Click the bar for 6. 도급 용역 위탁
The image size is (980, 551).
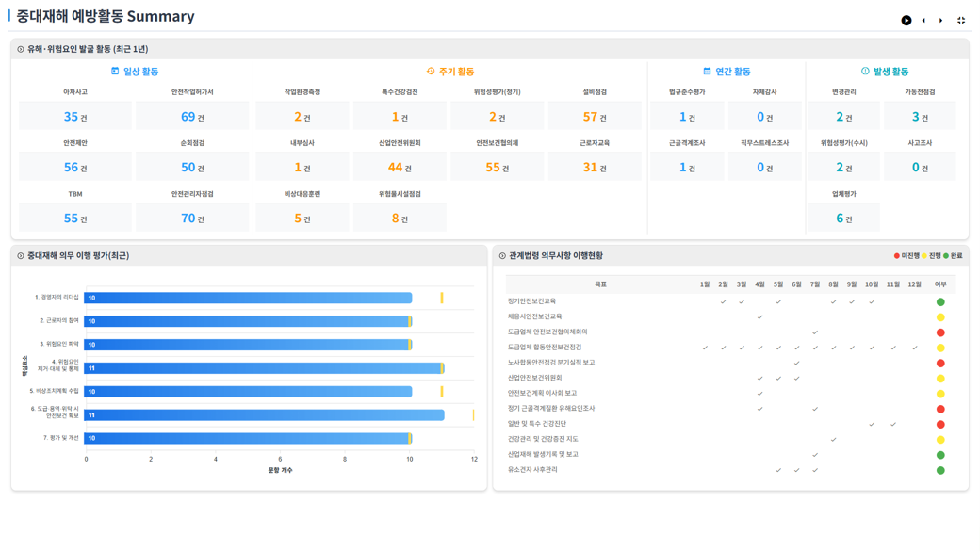coord(264,415)
